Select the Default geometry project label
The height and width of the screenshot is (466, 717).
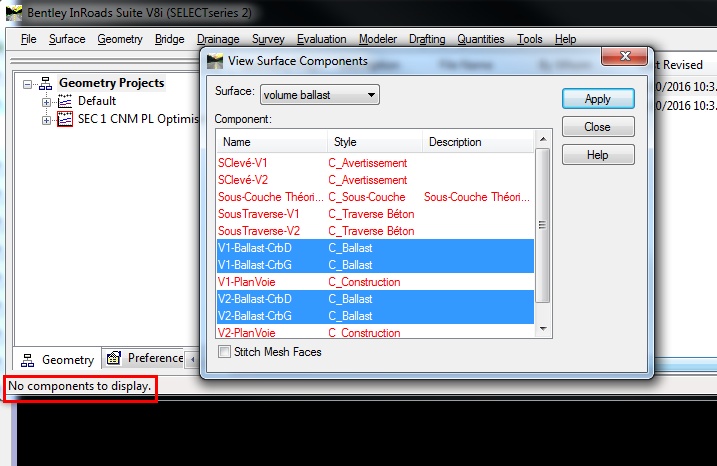[97, 101]
